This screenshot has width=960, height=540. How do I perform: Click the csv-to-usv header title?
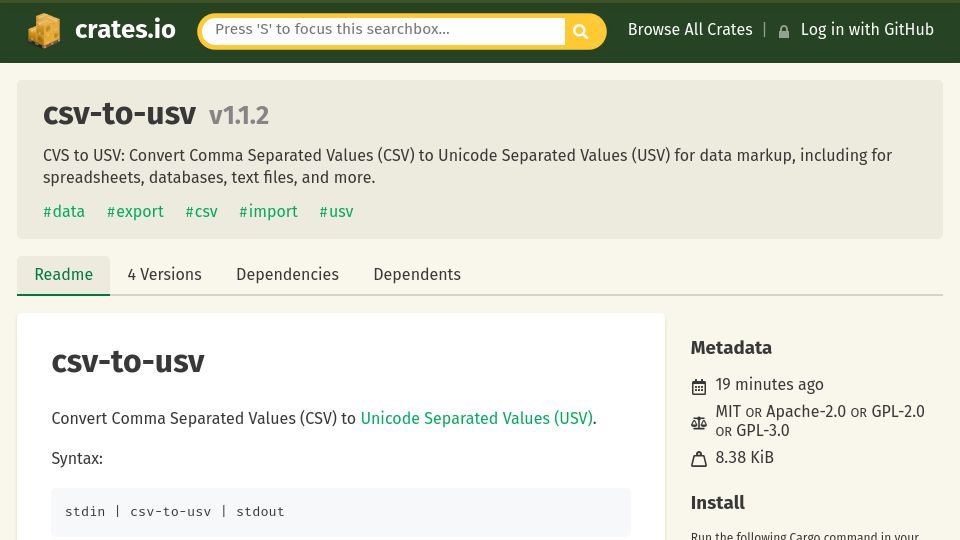tap(119, 114)
